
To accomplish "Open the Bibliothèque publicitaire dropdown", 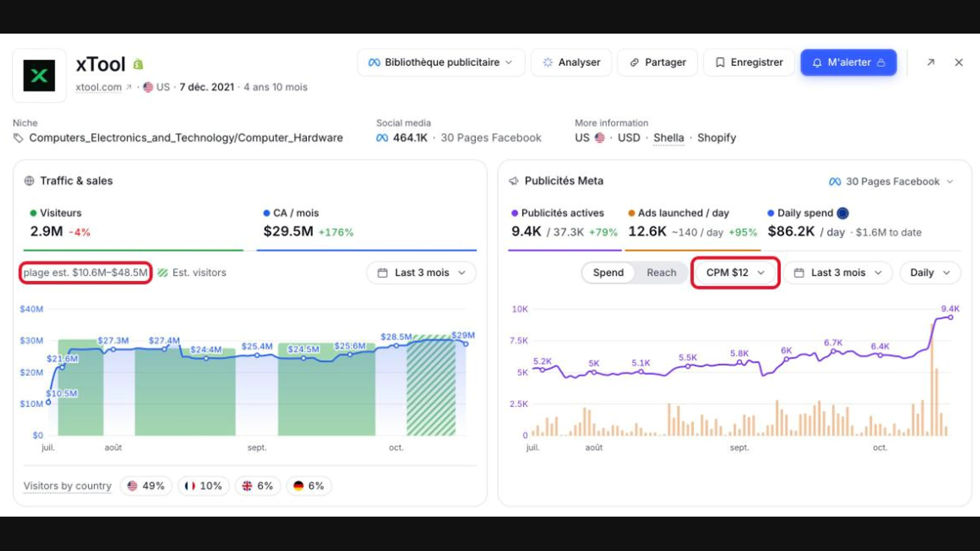I will pyautogui.click(x=441, y=62).
